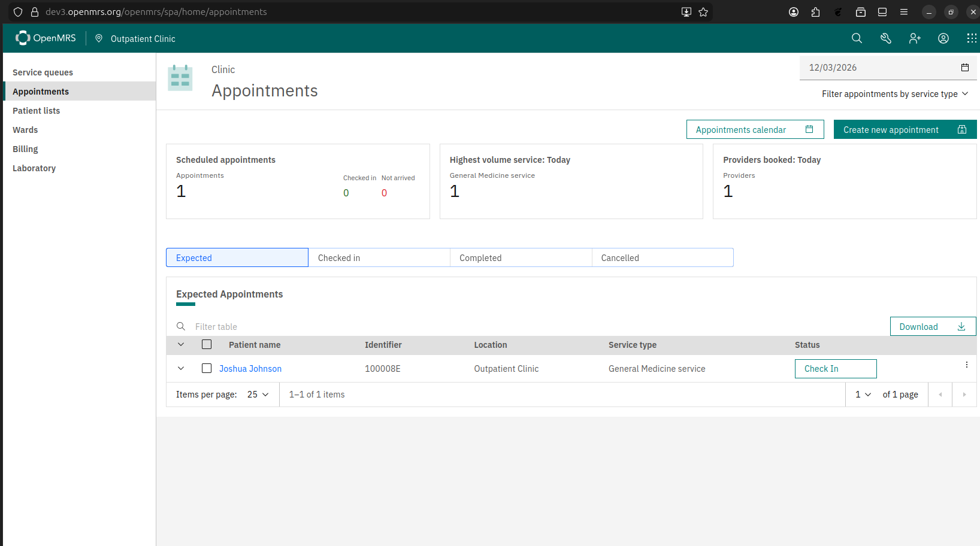Select all rows checkbox in table header
The image size is (980, 546).
click(x=207, y=344)
